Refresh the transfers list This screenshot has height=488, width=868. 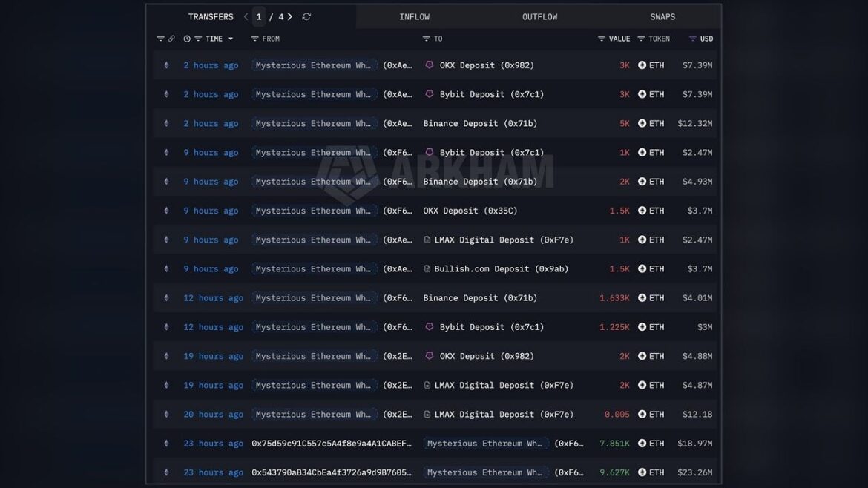pyautogui.click(x=306, y=16)
